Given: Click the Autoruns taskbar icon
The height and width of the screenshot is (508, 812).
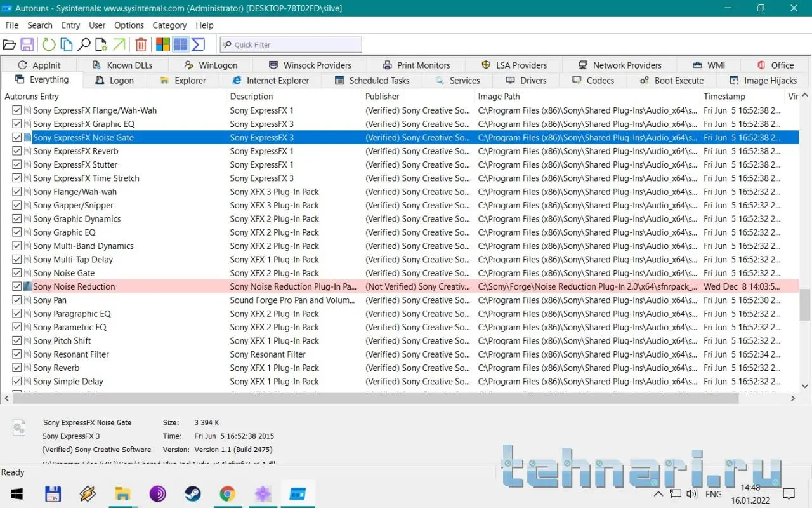Looking at the screenshot, I should [x=298, y=494].
